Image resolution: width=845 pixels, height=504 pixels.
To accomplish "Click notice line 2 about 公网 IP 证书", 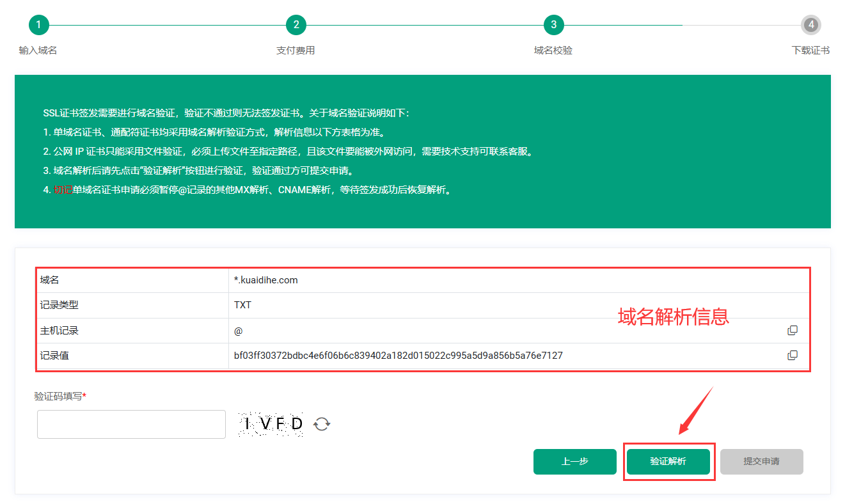I will coord(288,152).
